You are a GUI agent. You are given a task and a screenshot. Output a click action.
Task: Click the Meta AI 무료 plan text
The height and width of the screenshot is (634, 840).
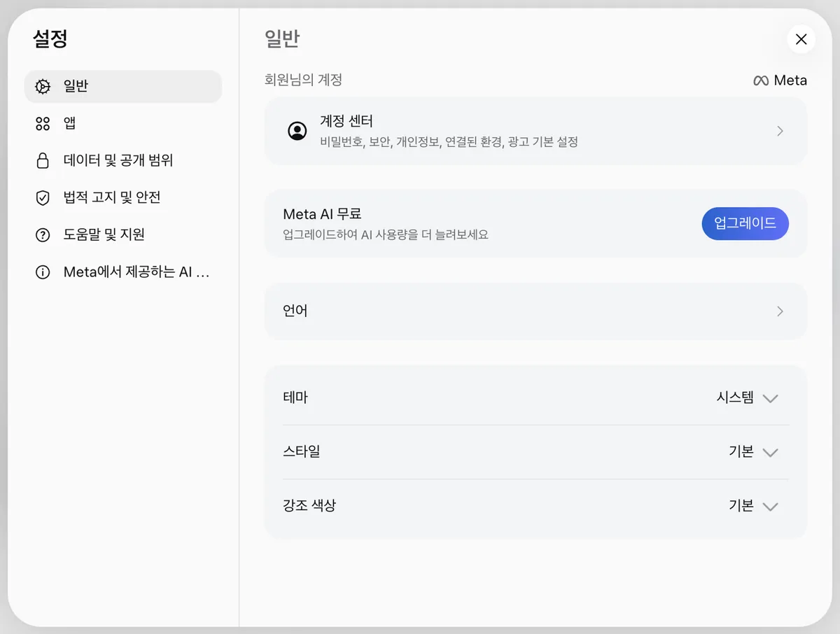(322, 215)
